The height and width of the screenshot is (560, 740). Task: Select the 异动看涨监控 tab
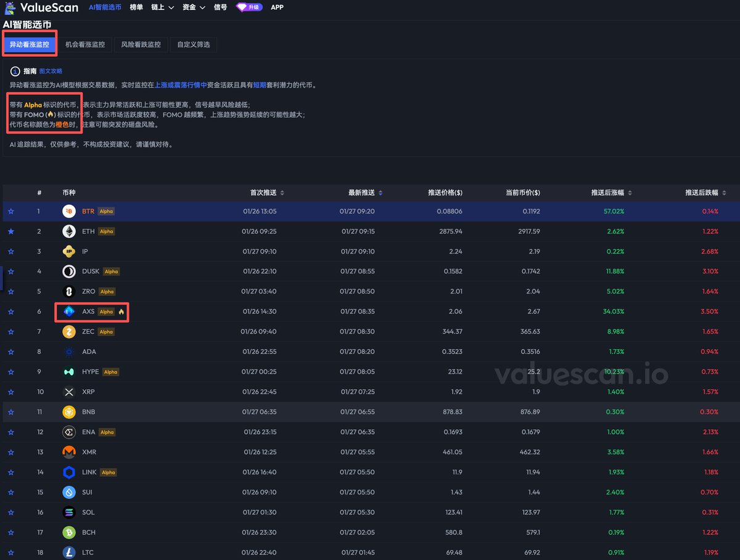[30, 44]
